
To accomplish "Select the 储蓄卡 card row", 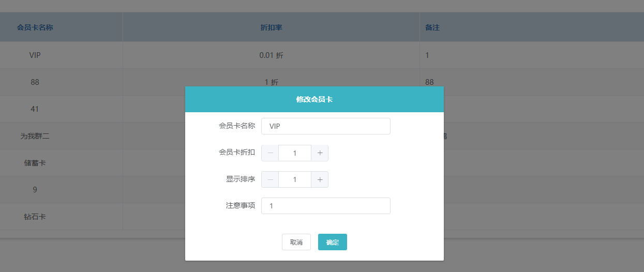I will pyautogui.click(x=35, y=163).
